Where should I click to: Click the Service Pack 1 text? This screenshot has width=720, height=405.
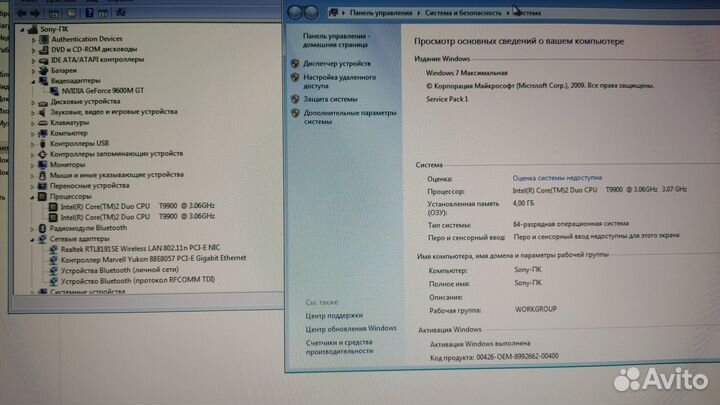pyautogui.click(x=447, y=99)
